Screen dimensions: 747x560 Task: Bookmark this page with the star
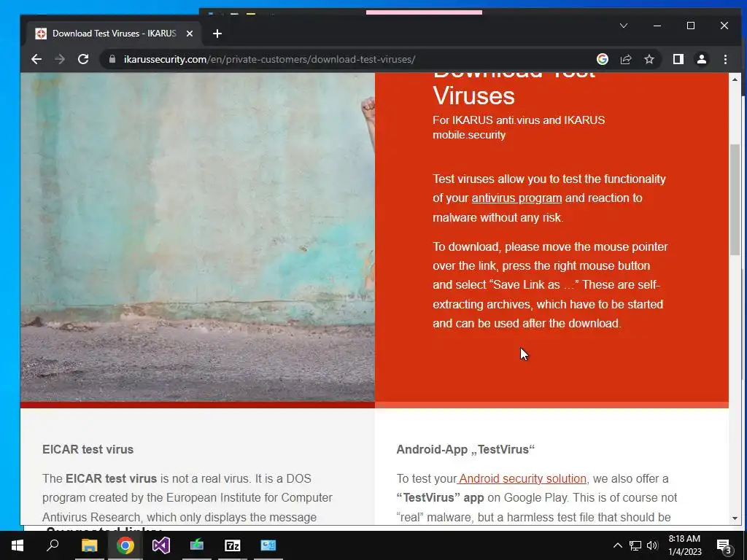(649, 60)
